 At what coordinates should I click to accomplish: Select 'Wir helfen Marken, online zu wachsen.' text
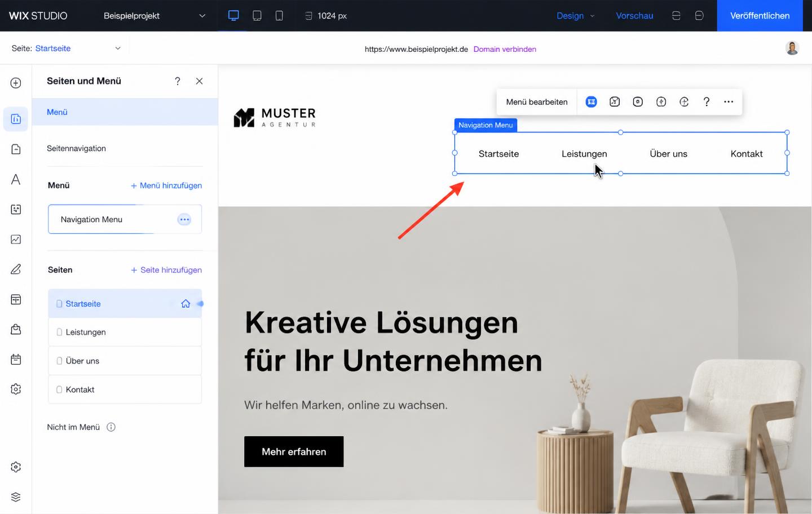[x=346, y=405]
